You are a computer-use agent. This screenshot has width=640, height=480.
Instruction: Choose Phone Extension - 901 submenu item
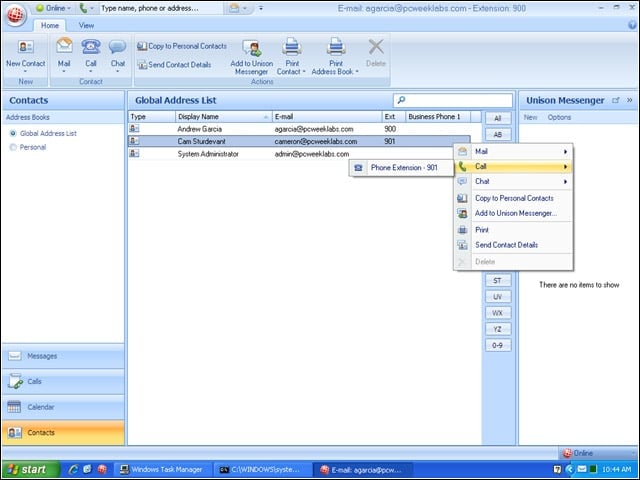point(401,168)
